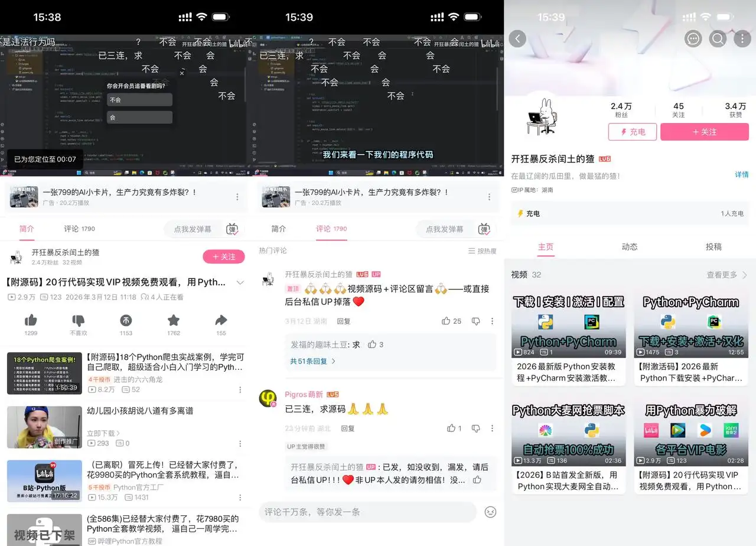Tap the 2.4万 粉丝 count on profile
The image size is (756, 546).
[621, 110]
